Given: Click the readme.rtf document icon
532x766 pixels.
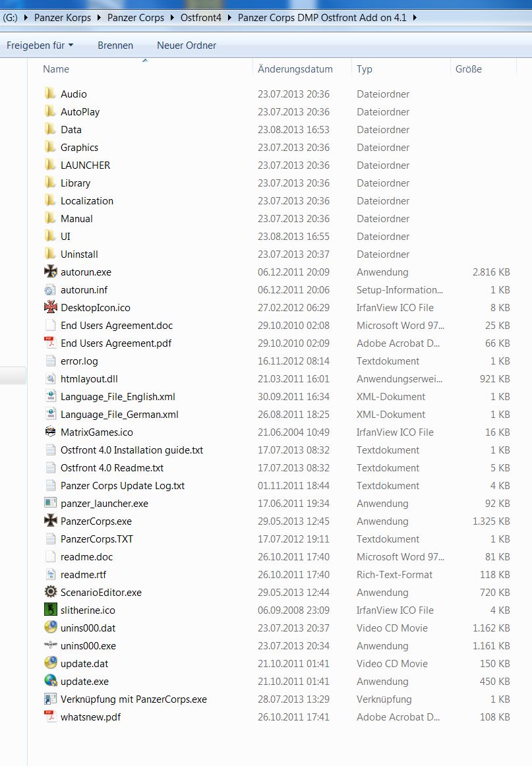Looking at the screenshot, I should coord(50,574).
